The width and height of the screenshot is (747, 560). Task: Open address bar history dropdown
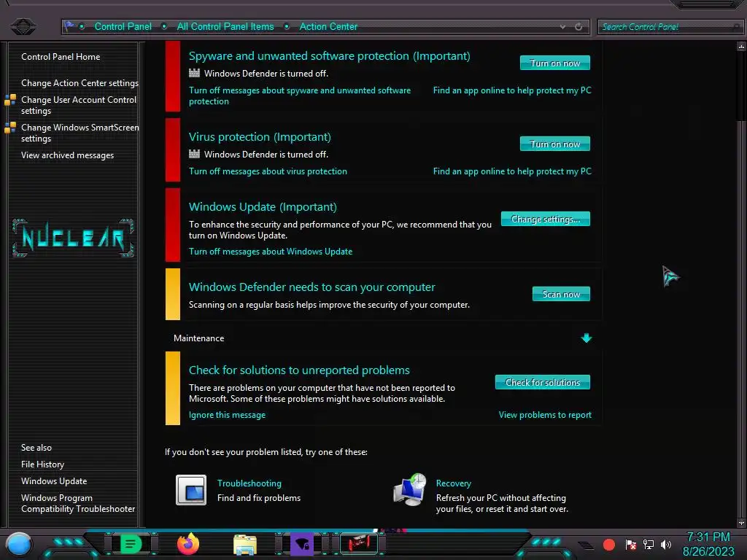(562, 27)
